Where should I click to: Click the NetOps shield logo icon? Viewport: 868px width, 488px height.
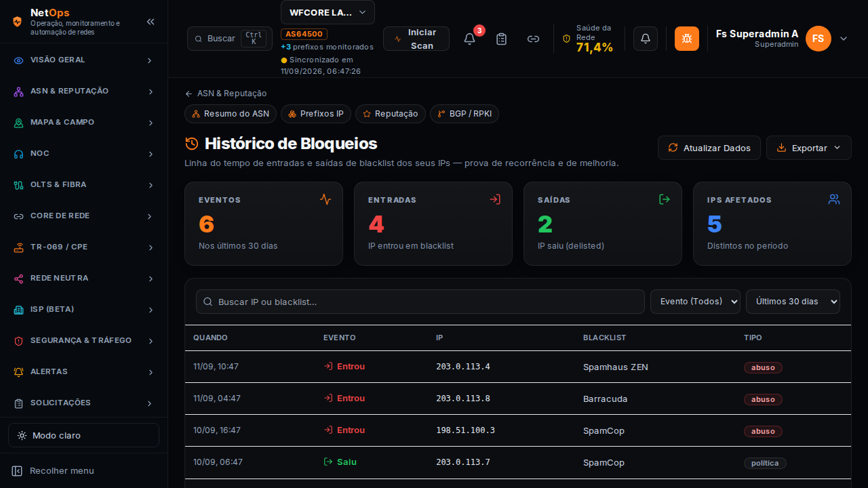click(18, 22)
